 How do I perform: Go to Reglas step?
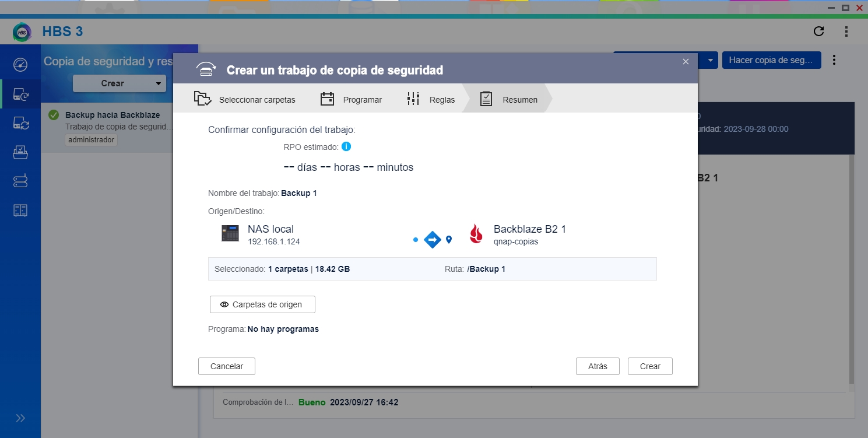431,99
